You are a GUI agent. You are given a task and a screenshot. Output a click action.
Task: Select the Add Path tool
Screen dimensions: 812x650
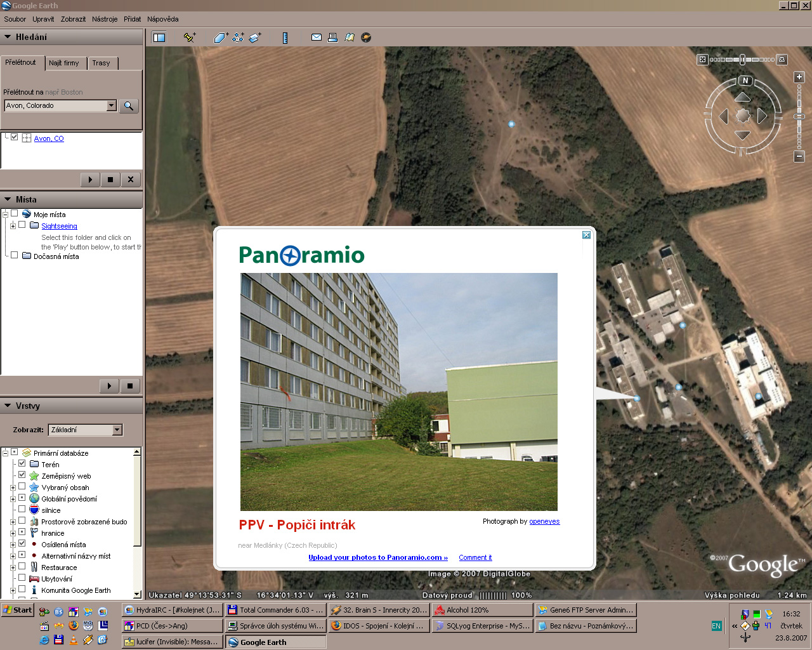point(238,37)
